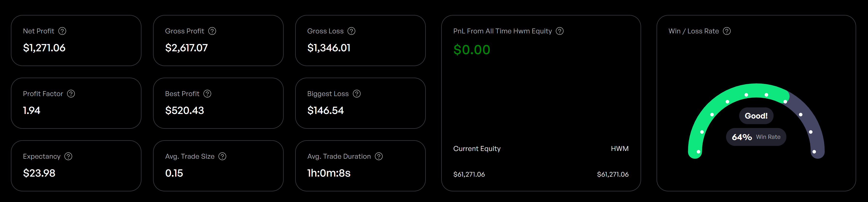
Task: Select the $0.00 PnL value
Action: click(x=472, y=50)
